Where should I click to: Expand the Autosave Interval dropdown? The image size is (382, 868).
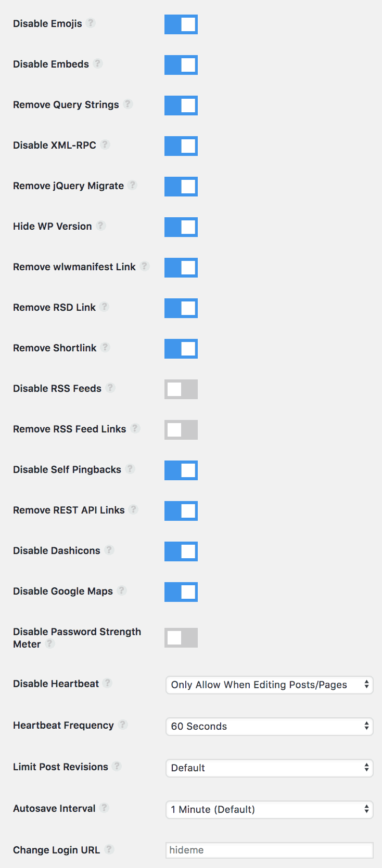click(x=269, y=809)
